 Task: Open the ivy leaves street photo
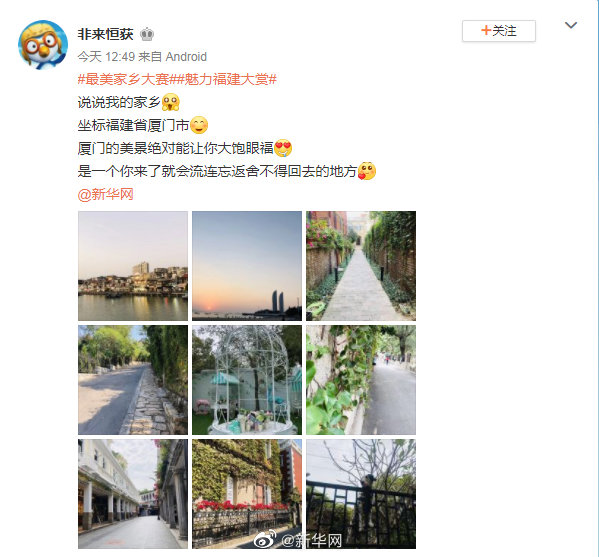[x=361, y=380]
